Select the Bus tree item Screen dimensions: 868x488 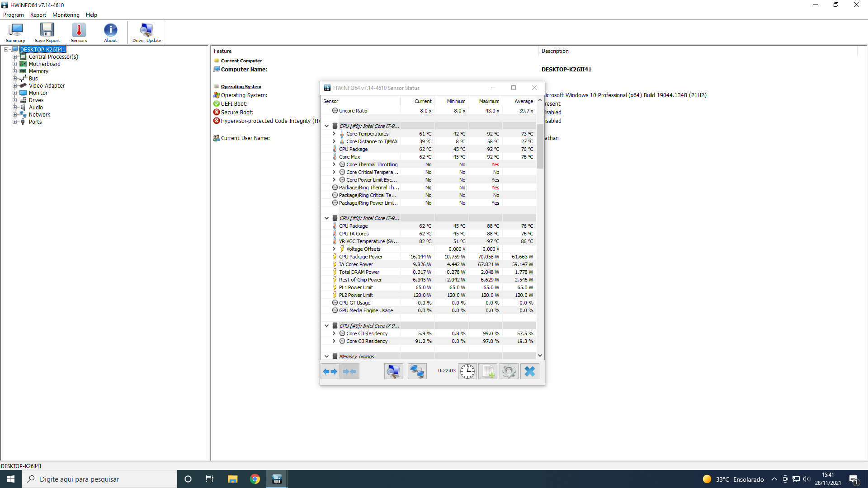coord(33,79)
